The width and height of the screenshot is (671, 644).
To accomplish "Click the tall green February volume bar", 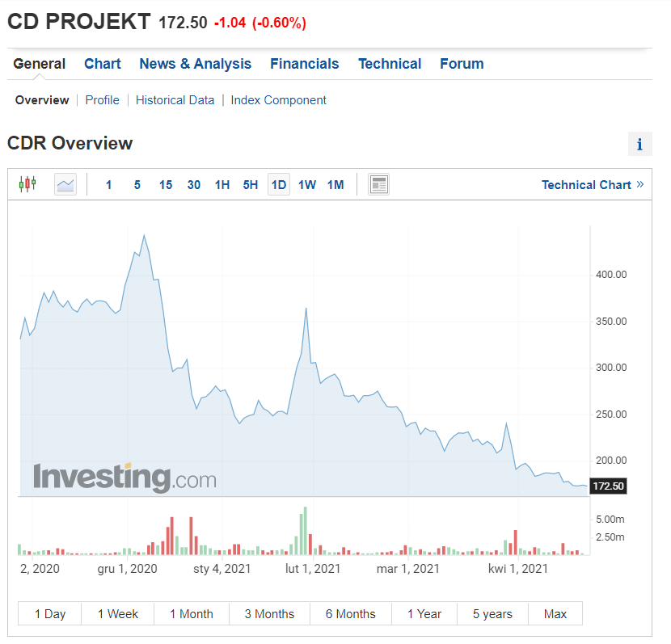I will click(305, 531).
